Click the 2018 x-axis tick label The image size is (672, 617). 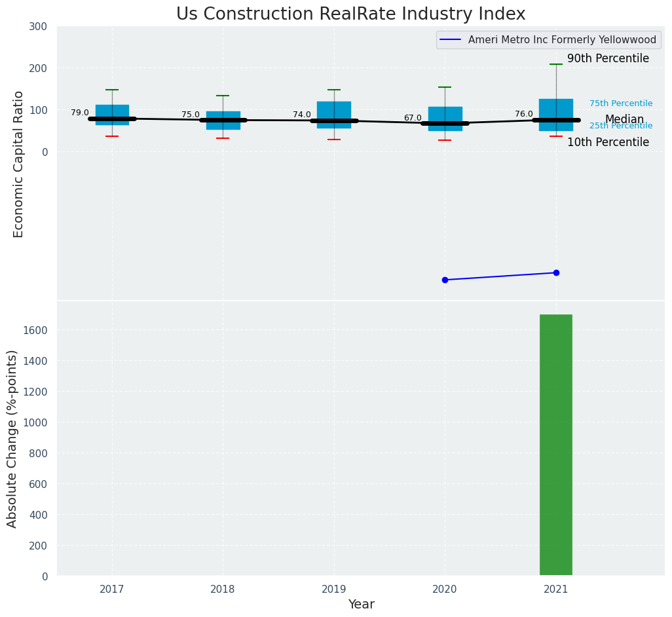223,589
